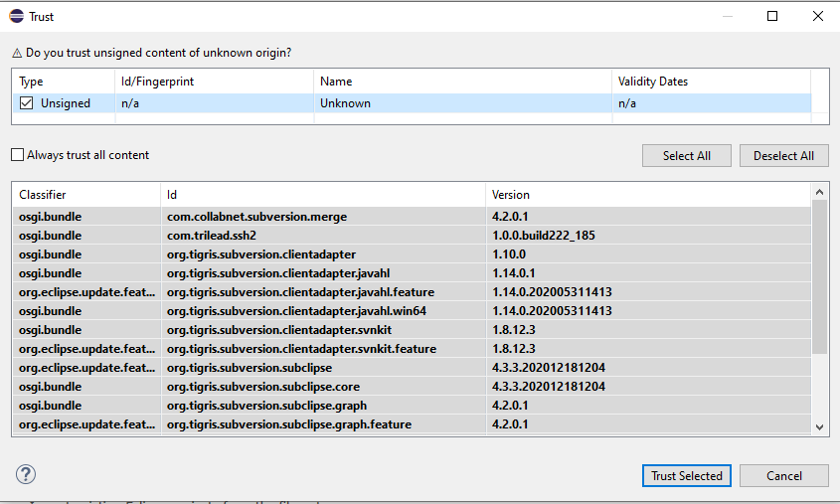Click the help question mark icon

pos(26,474)
